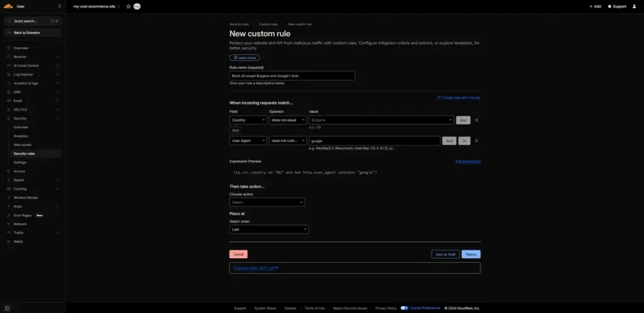644x313 pixels.
Task: Open Privacy Policy footer link
Action: coord(386,308)
